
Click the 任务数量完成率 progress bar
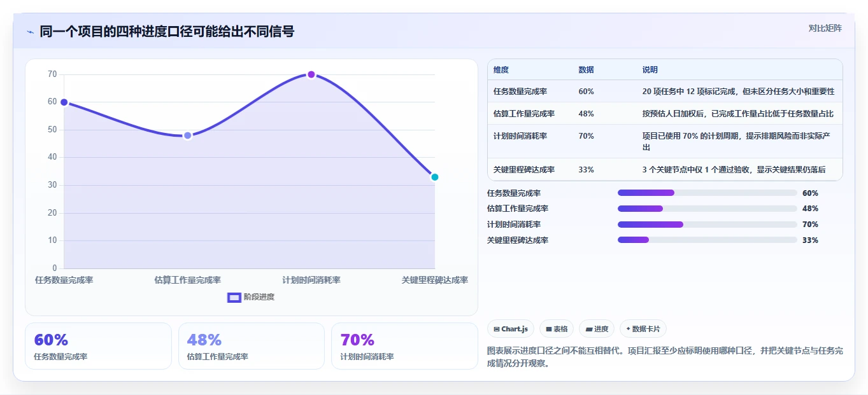[x=707, y=193]
